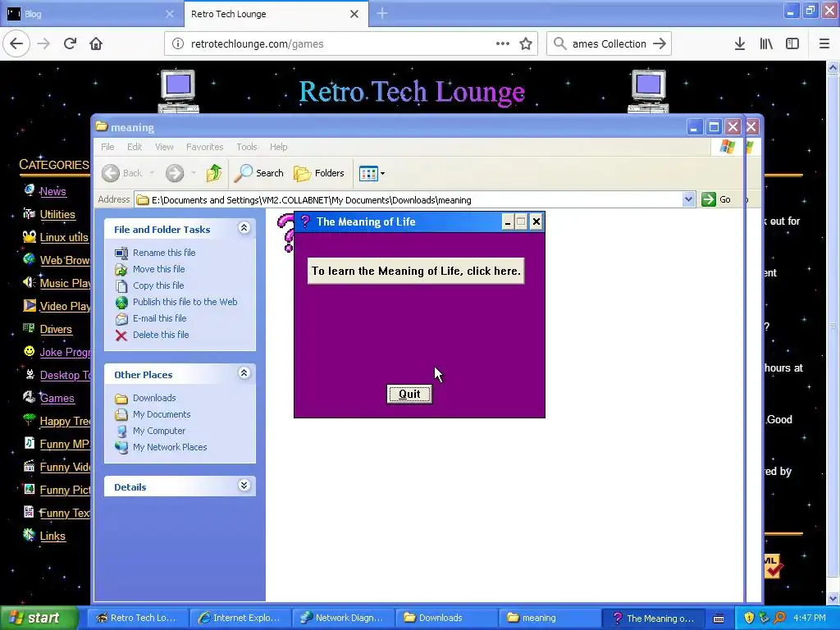Image resolution: width=840 pixels, height=630 pixels.
Task: Collapse the File and Folder Tasks panel
Action: pyautogui.click(x=244, y=228)
